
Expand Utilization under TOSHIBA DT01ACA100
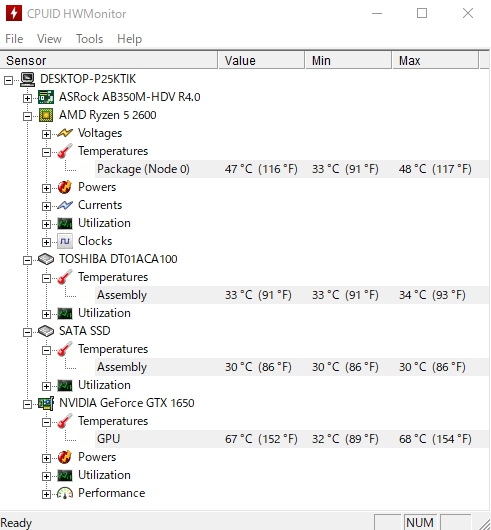coord(46,314)
